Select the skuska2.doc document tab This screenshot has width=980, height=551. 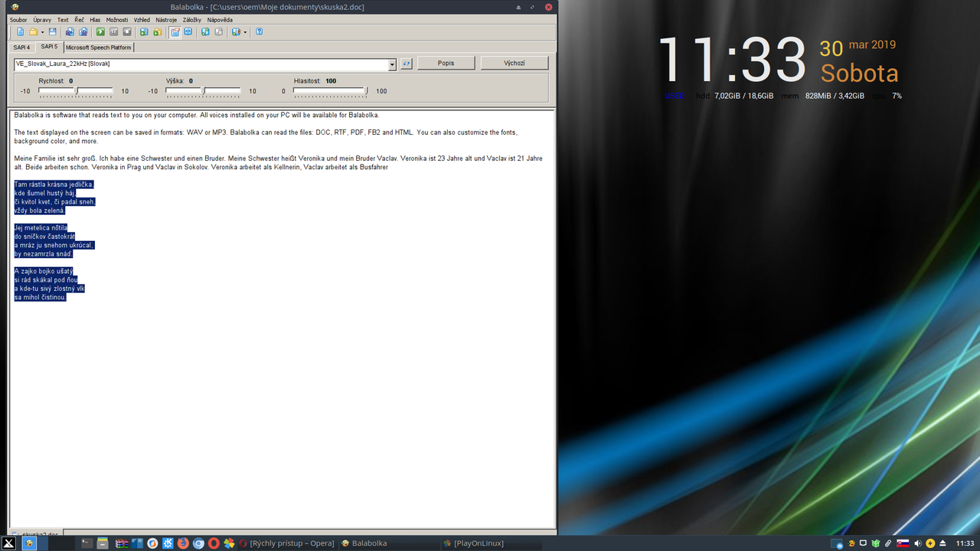coord(35,533)
